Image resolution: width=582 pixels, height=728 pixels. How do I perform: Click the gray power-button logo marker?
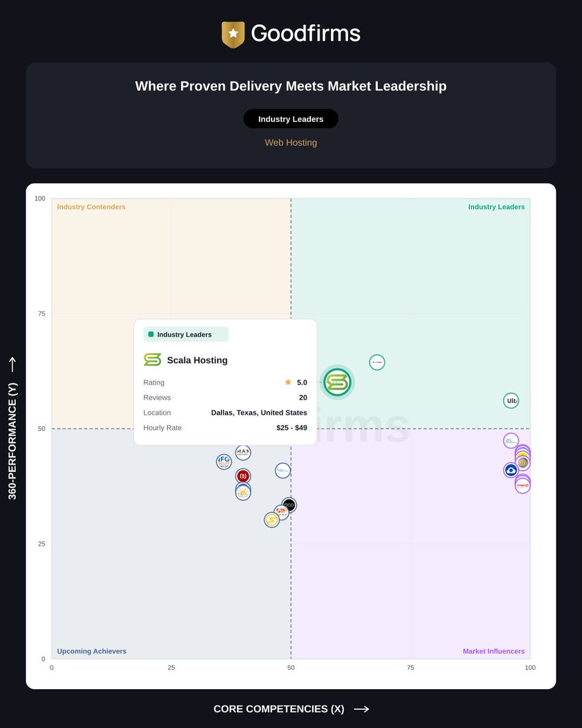point(523,463)
